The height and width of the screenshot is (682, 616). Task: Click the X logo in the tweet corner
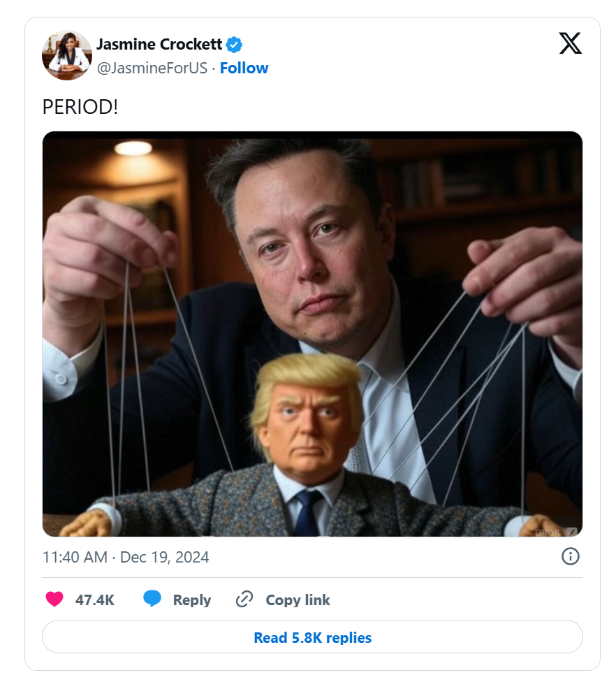click(570, 43)
